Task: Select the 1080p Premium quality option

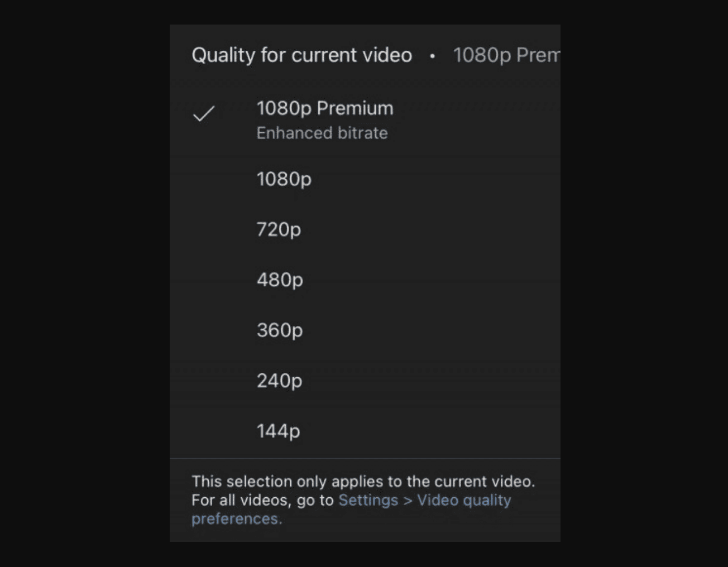Action: tap(324, 109)
